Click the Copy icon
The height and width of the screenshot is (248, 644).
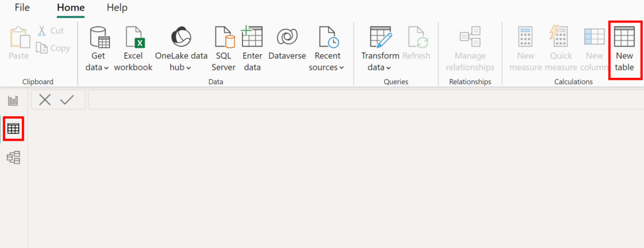click(42, 48)
